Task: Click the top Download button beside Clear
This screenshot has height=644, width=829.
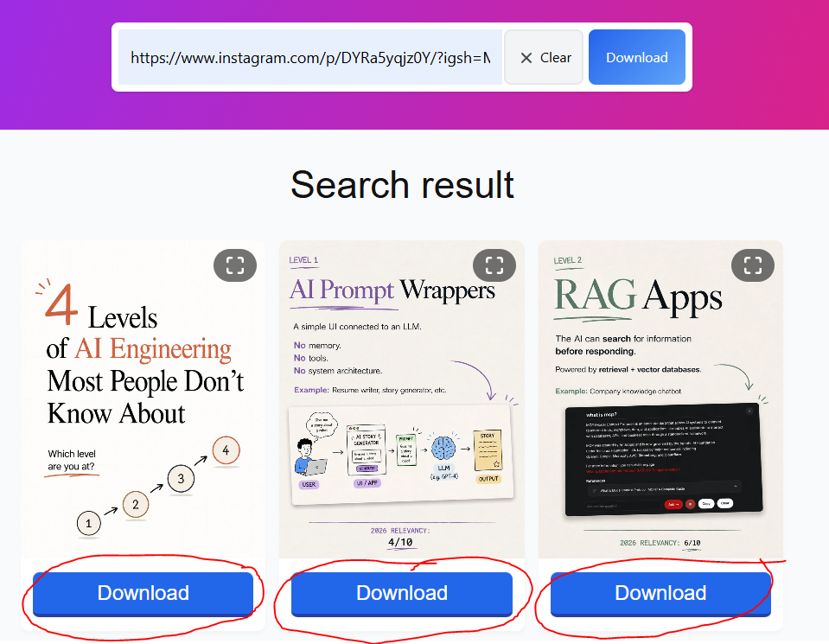Action: click(637, 57)
